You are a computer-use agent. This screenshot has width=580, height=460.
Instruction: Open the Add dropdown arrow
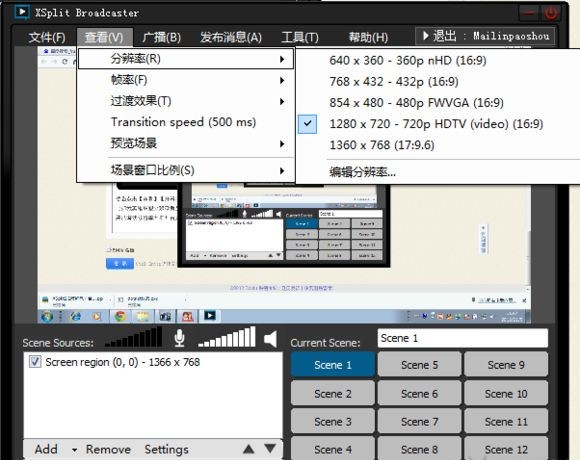tap(74, 450)
